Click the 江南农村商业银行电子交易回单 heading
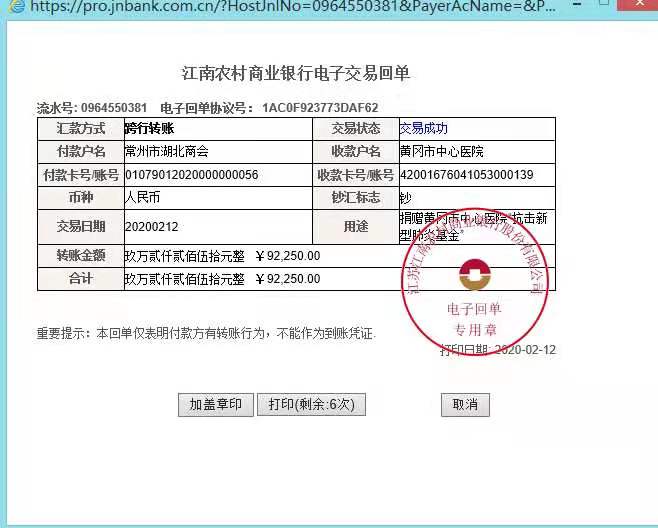The height and width of the screenshot is (528, 658). tap(296, 73)
